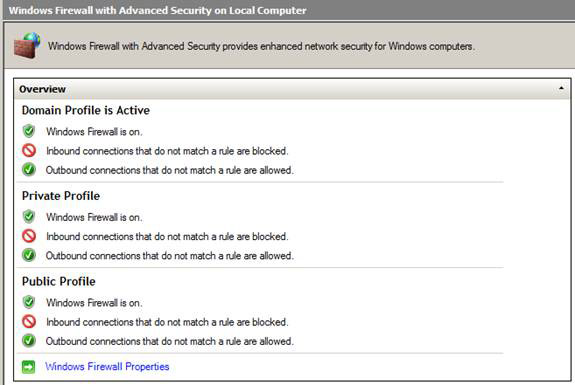Click inbound connections blocked text under Public Profile
The width and height of the screenshot is (575, 385).
(x=167, y=322)
